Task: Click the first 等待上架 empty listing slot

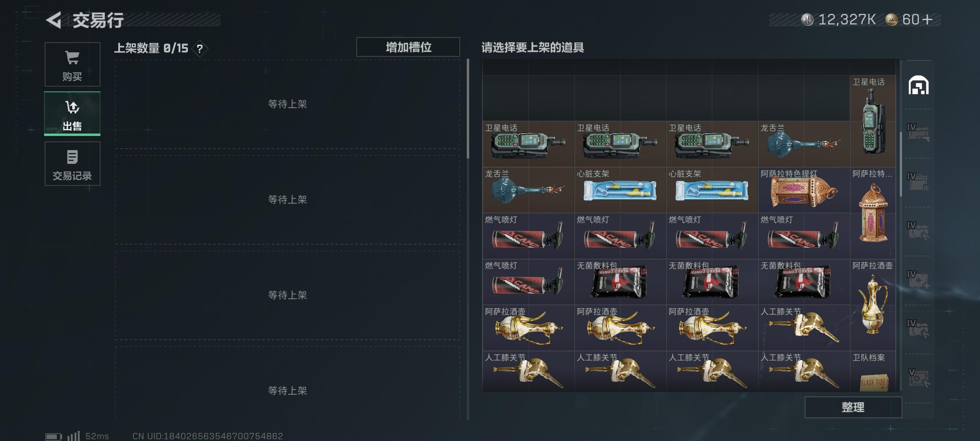Action: pos(287,104)
